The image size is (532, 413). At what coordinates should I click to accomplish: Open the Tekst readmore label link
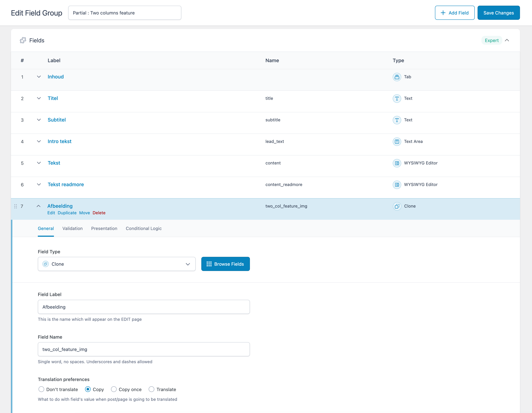[66, 184]
